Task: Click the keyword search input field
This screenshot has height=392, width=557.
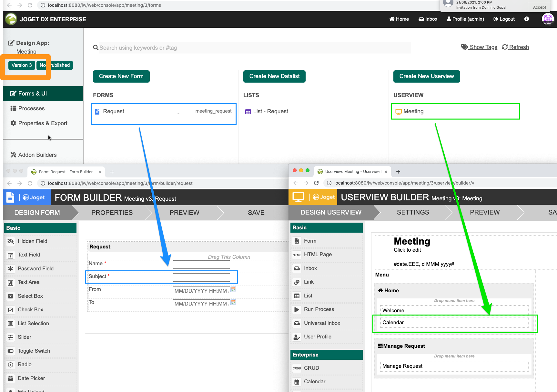Action: click(x=254, y=48)
